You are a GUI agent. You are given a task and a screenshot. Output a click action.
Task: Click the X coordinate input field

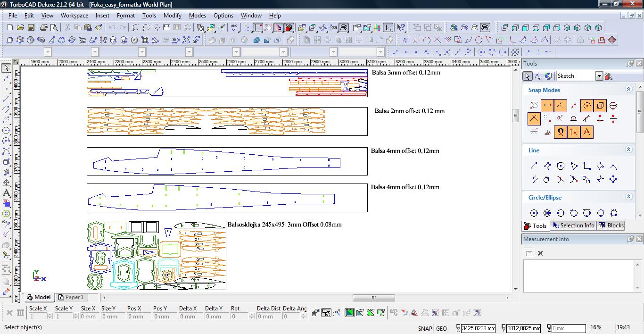(x=478, y=328)
